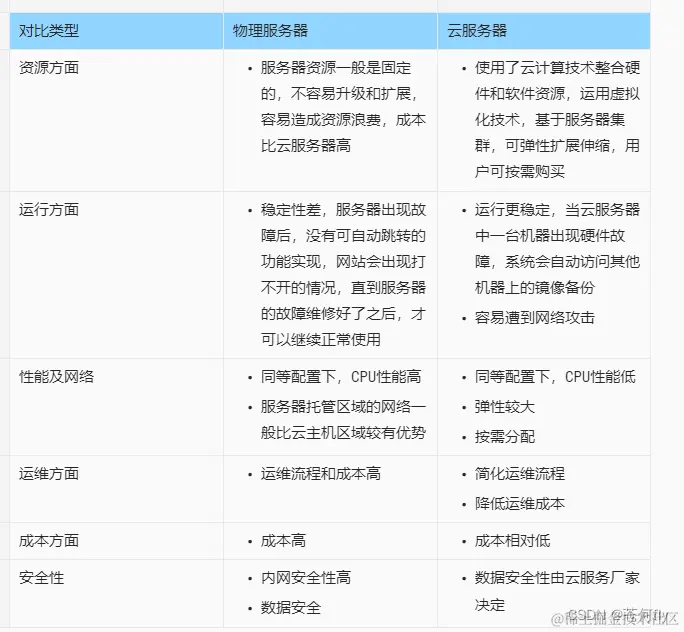Click the bullet 容易遭到网络攻击

click(x=535, y=318)
